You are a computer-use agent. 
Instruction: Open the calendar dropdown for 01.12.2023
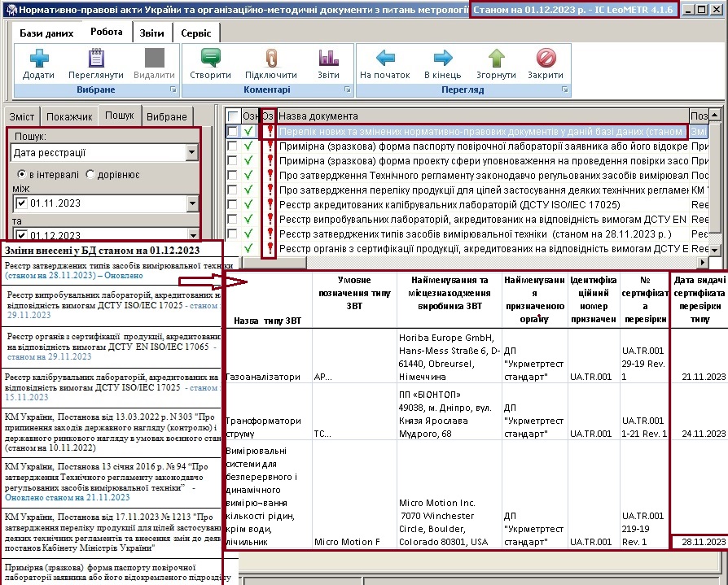191,234
